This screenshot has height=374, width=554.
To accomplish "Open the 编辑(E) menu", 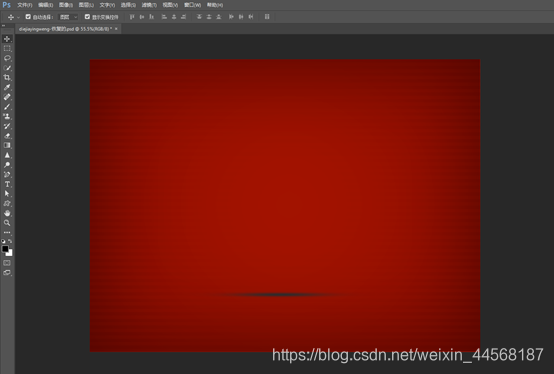I will click(46, 5).
